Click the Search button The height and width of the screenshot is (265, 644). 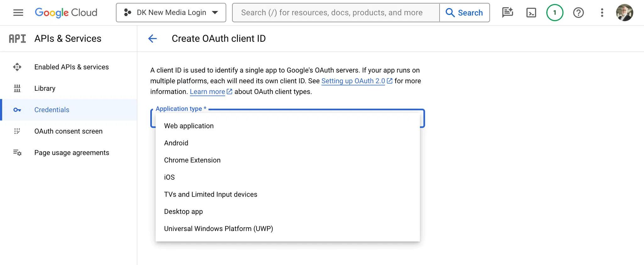coord(464,13)
